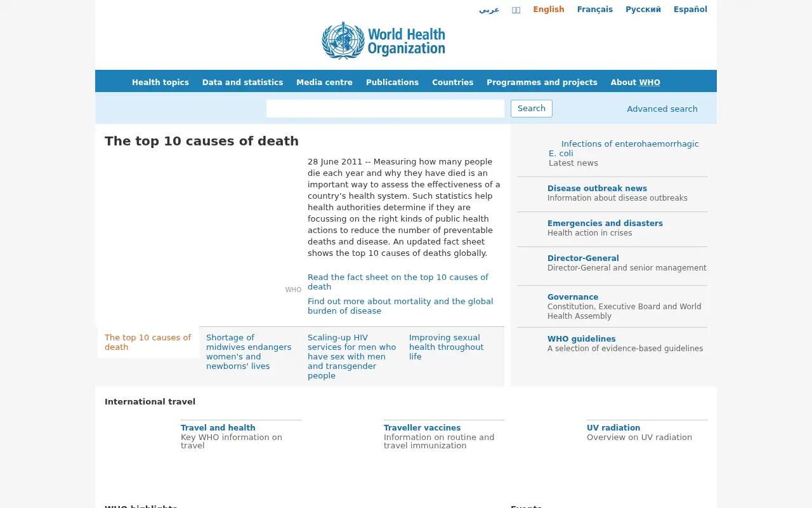812x508 pixels.
Task: Open Advanced search link
Action: [x=662, y=109]
